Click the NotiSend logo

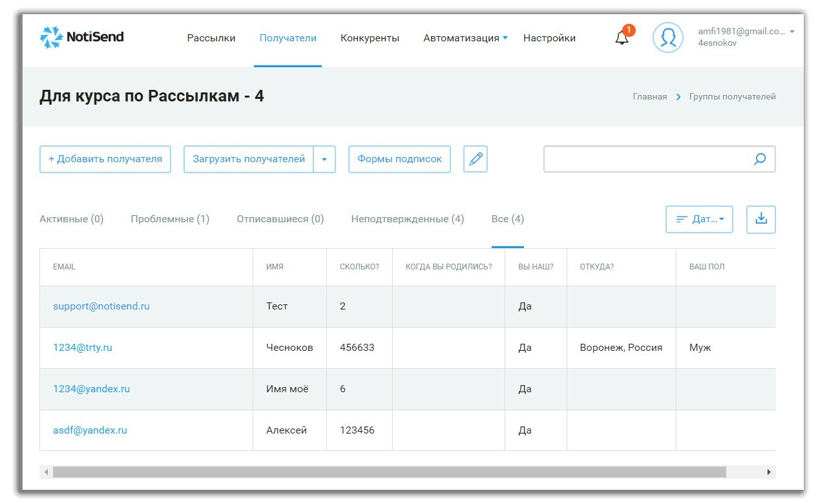(81, 37)
